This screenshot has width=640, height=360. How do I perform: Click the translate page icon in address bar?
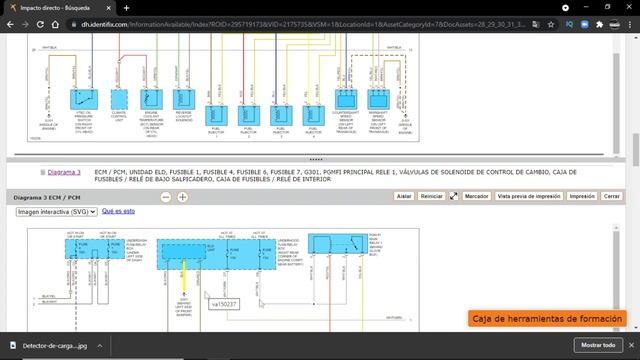pos(536,24)
